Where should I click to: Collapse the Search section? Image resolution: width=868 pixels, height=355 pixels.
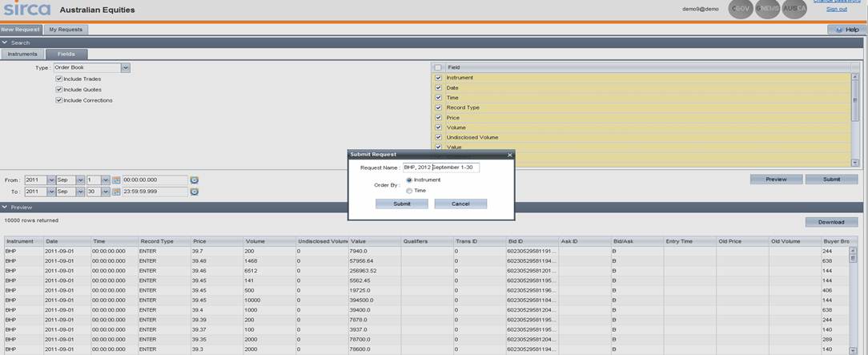pyautogui.click(x=5, y=42)
